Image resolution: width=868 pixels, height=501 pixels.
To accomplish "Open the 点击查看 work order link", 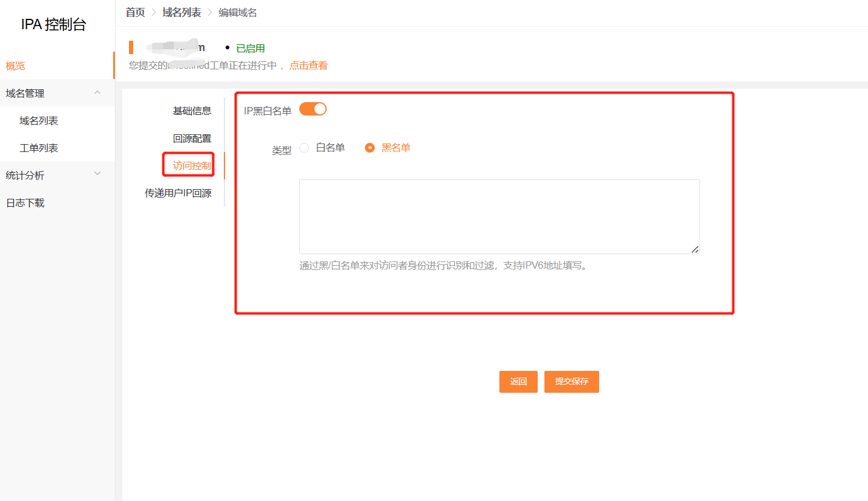I will (x=308, y=66).
